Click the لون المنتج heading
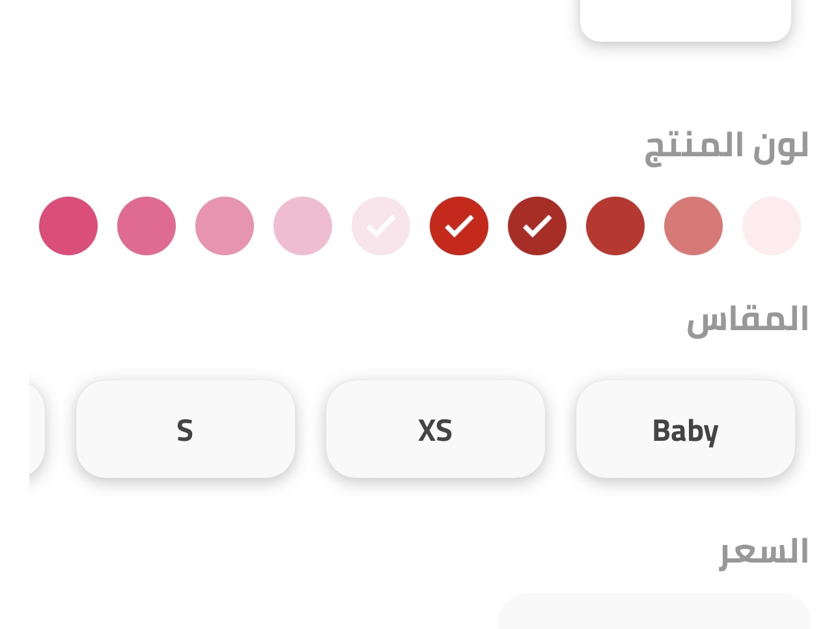Screen dimensions: 840x629 click(x=727, y=147)
